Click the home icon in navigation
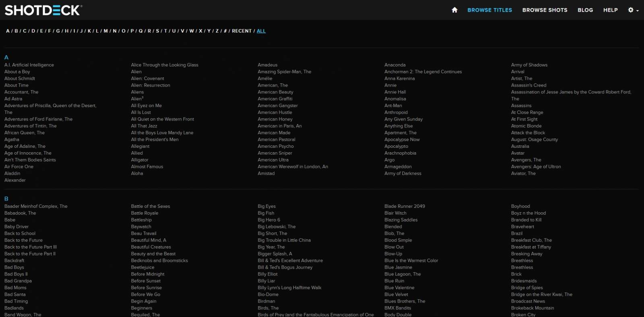 point(454,10)
